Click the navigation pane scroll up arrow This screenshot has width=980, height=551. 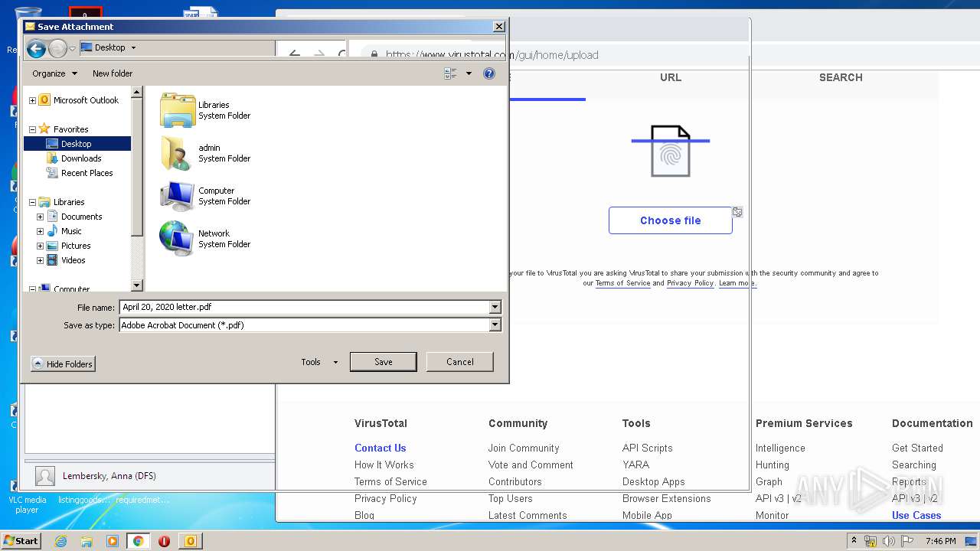(137, 93)
